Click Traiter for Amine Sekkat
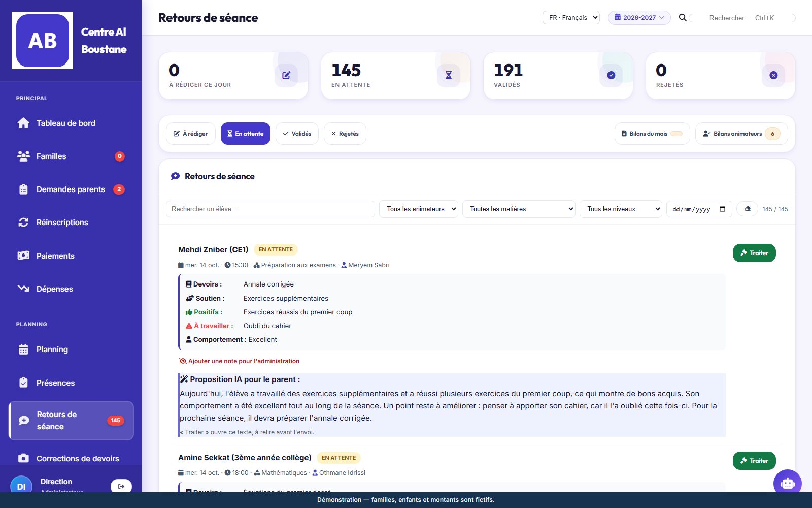 tap(754, 461)
